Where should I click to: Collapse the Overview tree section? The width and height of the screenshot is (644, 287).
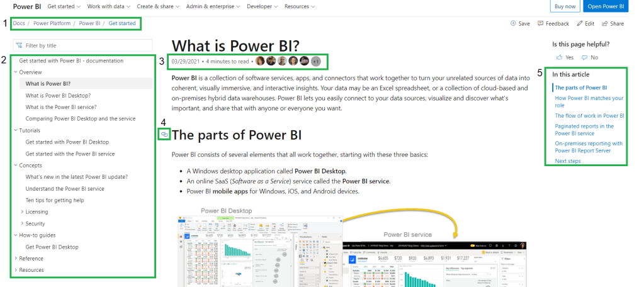(x=15, y=72)
